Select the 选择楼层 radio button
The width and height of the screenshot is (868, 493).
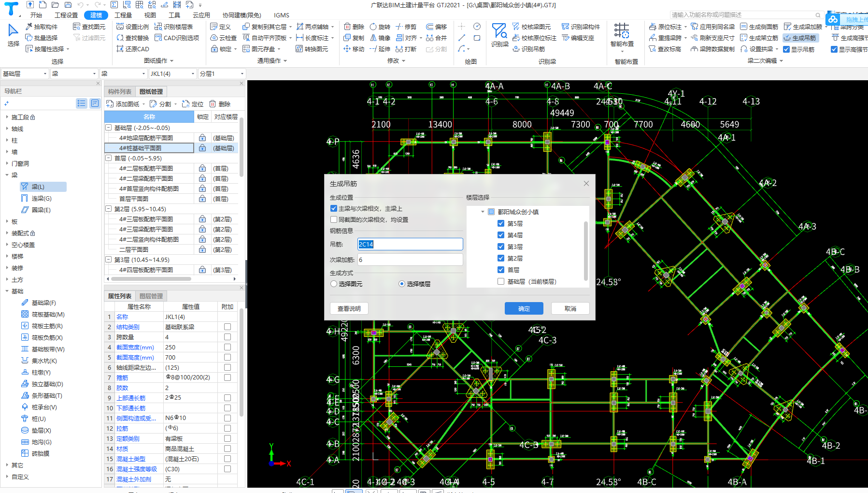[402, 284]
